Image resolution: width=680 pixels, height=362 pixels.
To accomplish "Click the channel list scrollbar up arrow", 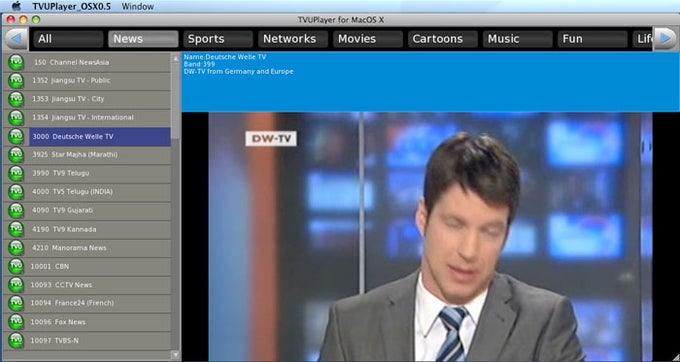I will [176, 58].
